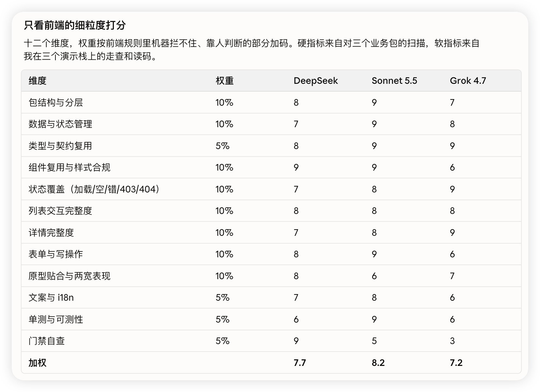
Task: Click the Grok 4.7 column header
Action: pyautogui.click(x=468, y=81)
